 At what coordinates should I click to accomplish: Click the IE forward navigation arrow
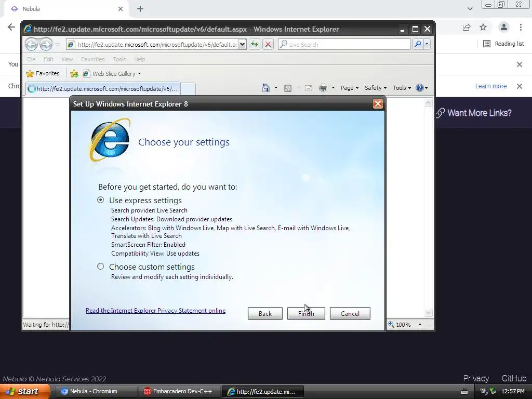coord(46,44)
